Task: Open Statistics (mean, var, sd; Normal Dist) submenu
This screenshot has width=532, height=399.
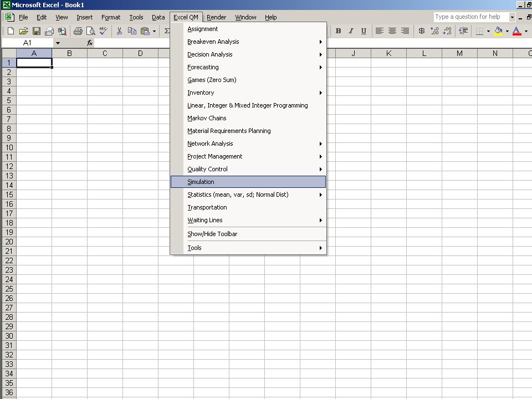Action: [248, 195]
